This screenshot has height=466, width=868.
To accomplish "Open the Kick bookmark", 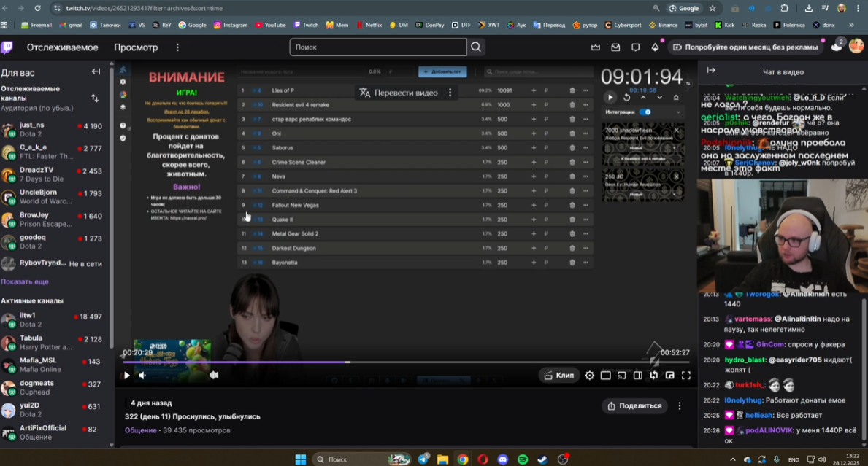I will tap(725, 25).
